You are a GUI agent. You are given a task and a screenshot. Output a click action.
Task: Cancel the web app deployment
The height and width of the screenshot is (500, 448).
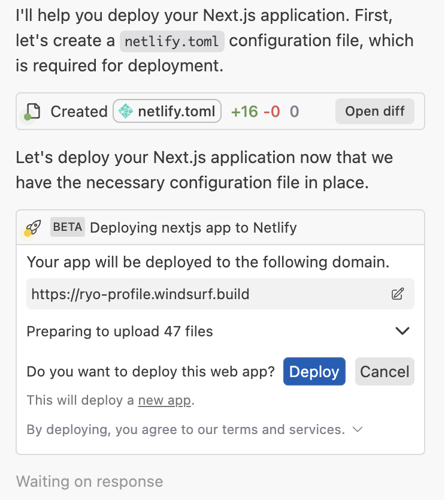(385, 372)
